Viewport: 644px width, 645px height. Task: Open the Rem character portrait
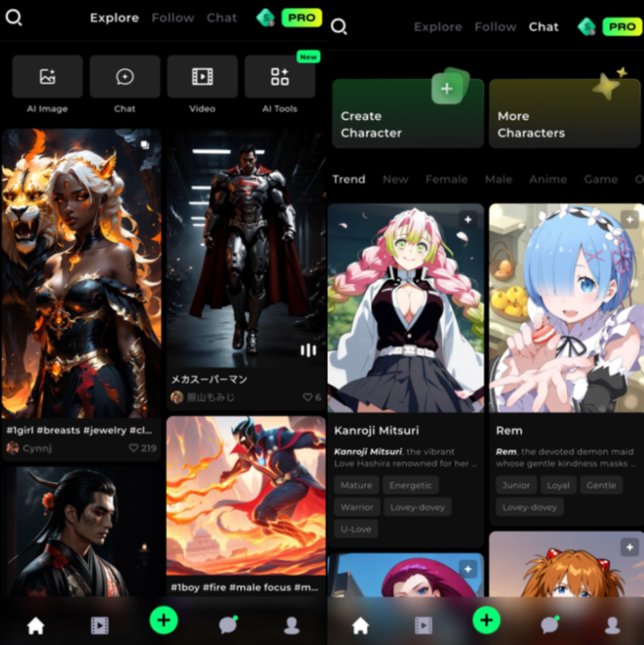(x=566, y=308)
